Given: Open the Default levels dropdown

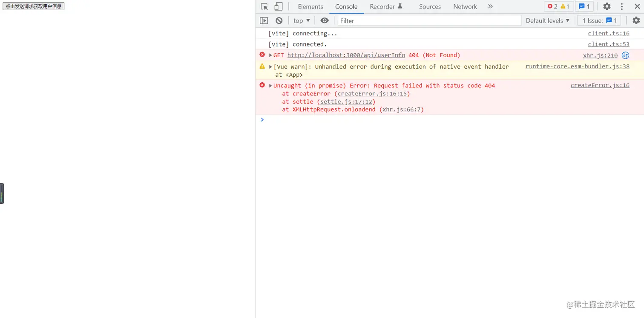Looking at the screenshot, I should click(547, 20).
